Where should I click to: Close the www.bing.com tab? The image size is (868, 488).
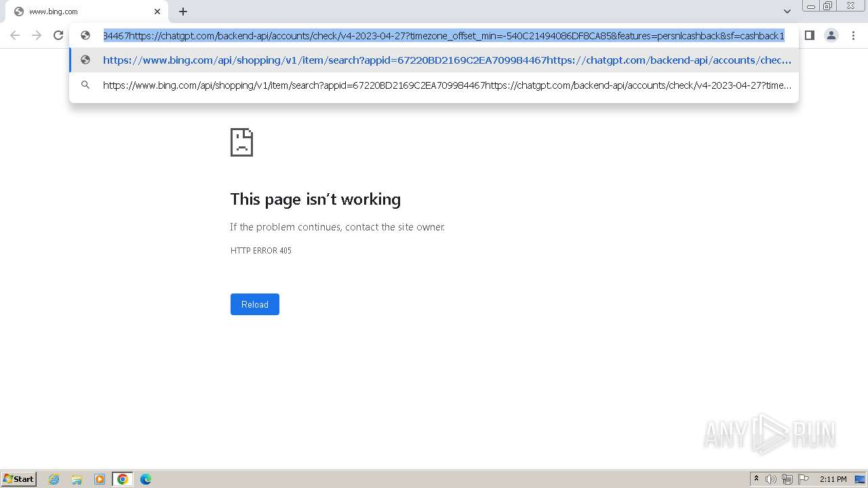157,12
